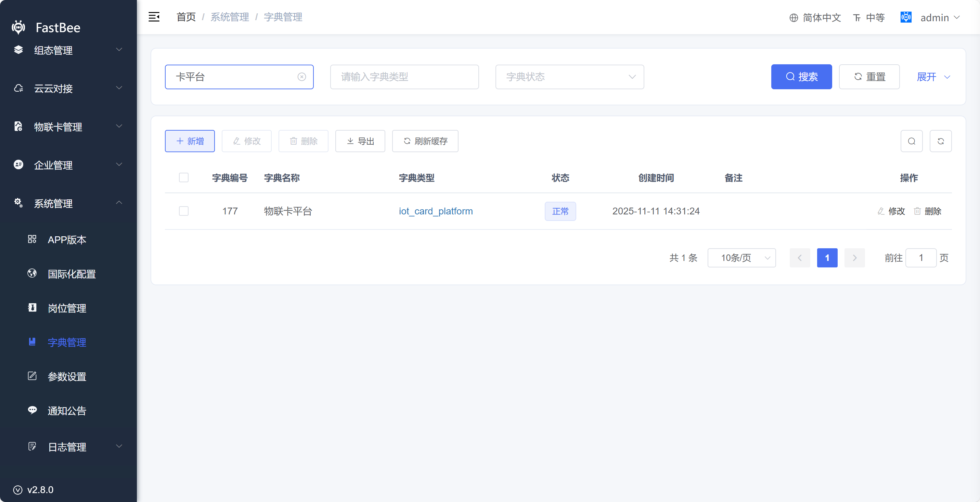The height and width of the screenshot is (502, 980).
Task: Open the iot_card_platform dictionary type link
Action: click(x=436, y=211)
